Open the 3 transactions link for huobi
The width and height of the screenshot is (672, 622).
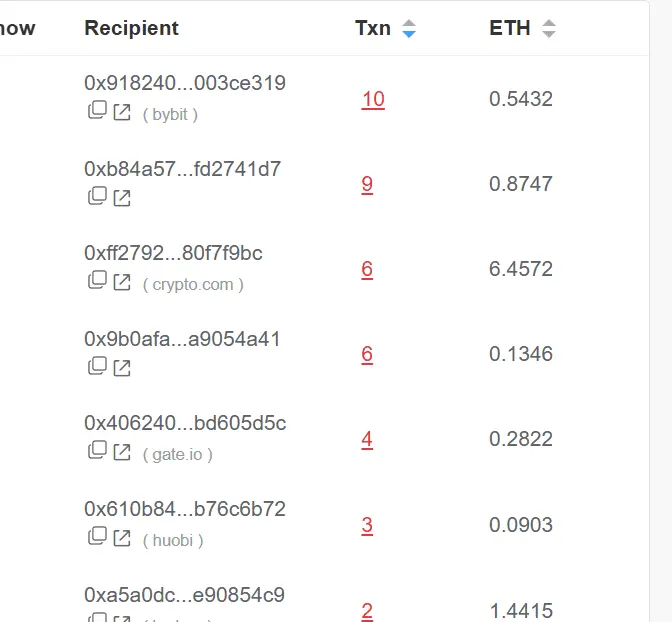coord(367,525)
